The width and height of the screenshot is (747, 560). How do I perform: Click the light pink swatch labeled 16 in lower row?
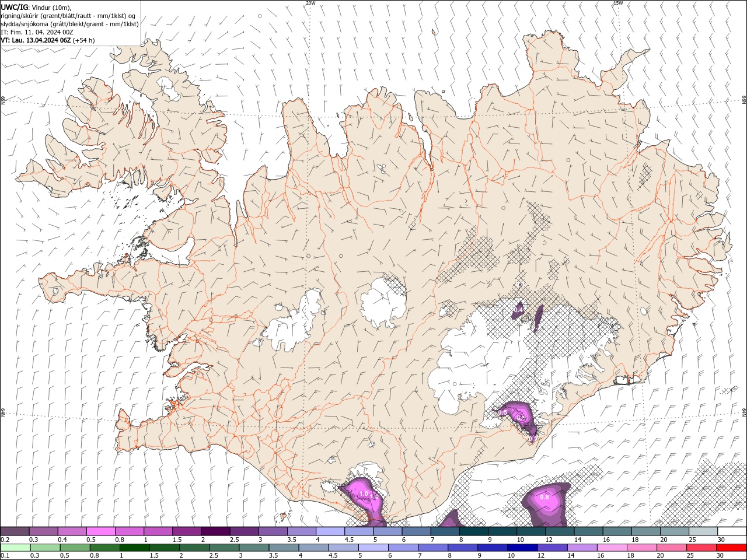click(x=612, y=548)
